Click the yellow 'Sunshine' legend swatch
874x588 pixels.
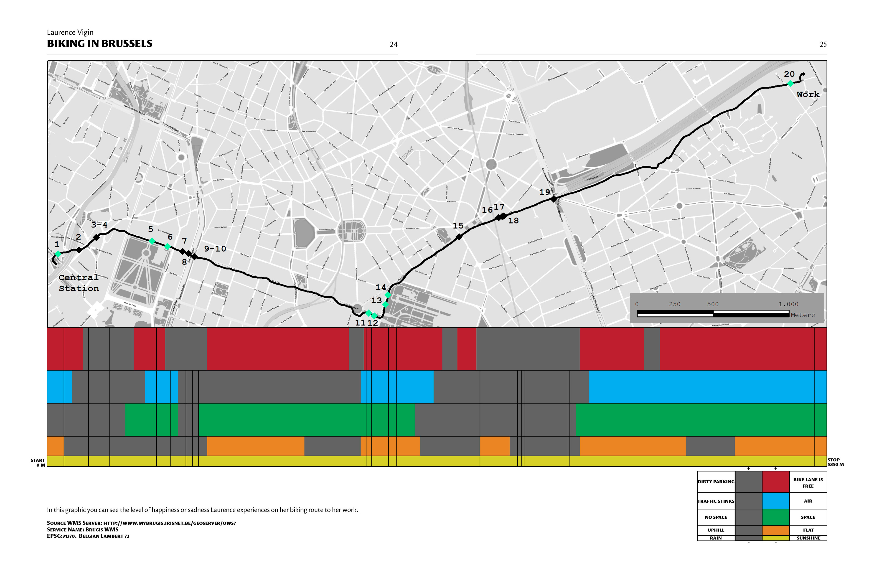775,538
